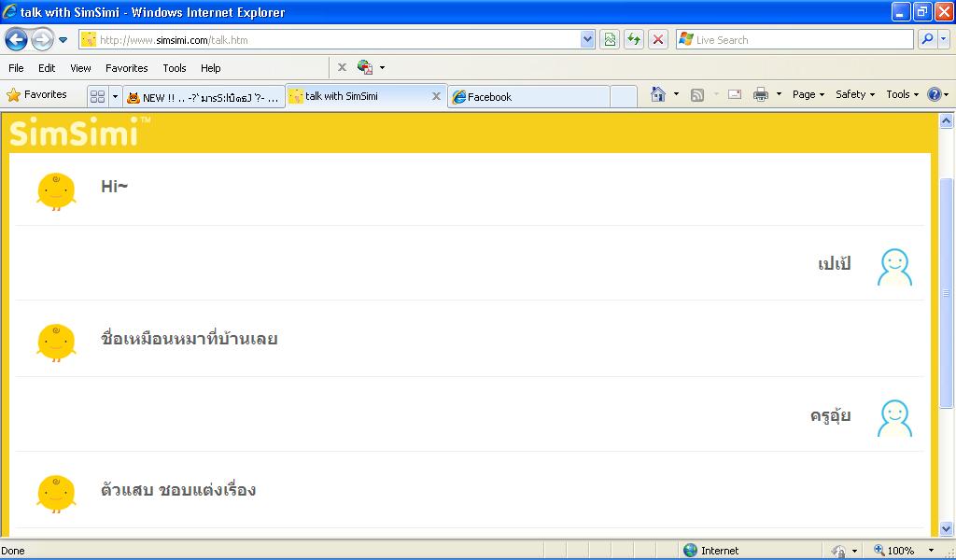The height and width of the screenshot is (560, 956).
Task: Open the tab list dropdown arrow
Action: 115,96
